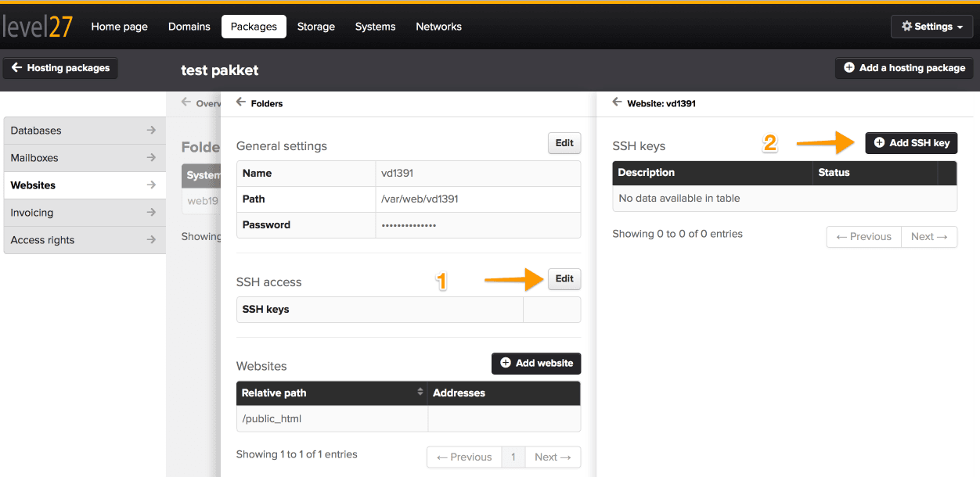Click the level27 logo
Image resolution: width=980 pixels, height=477 pixels.
tap(37, 26)
